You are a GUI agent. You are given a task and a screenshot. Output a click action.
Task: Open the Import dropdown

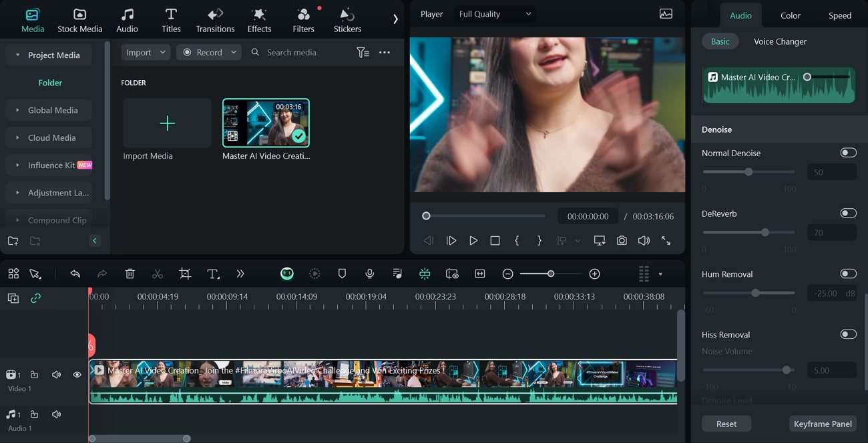pos(146,52)
